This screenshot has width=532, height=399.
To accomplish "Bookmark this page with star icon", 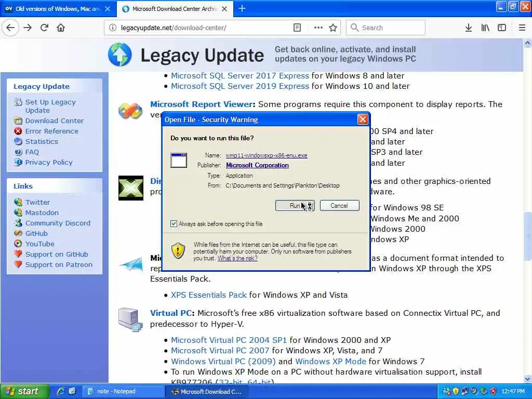I will pyautogui.click(x=333, y=28).
